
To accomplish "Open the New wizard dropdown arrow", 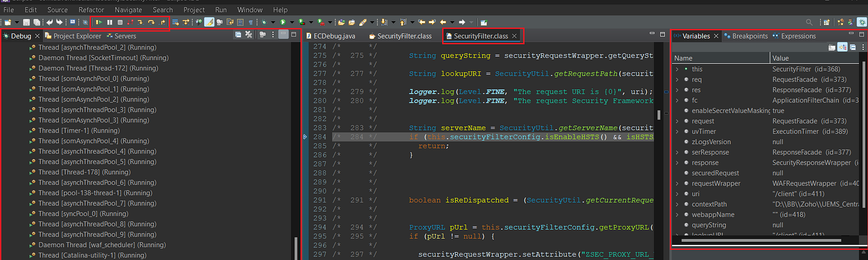I will click(x=17, y=22).
